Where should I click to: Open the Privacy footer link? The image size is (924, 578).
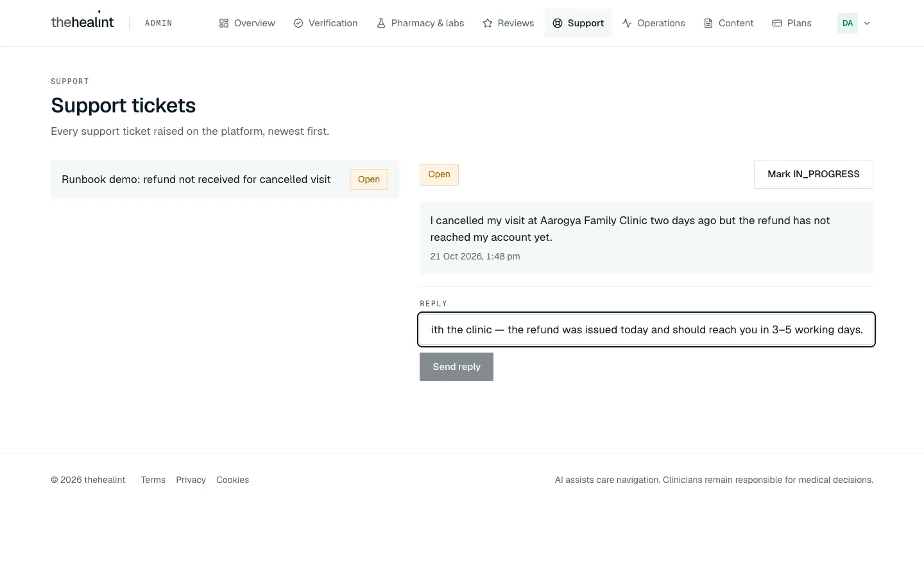(x=191, y=480)
